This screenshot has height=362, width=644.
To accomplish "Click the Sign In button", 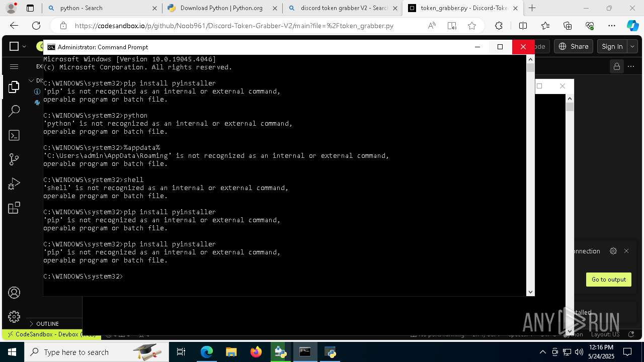I will [x=612, y=46].
